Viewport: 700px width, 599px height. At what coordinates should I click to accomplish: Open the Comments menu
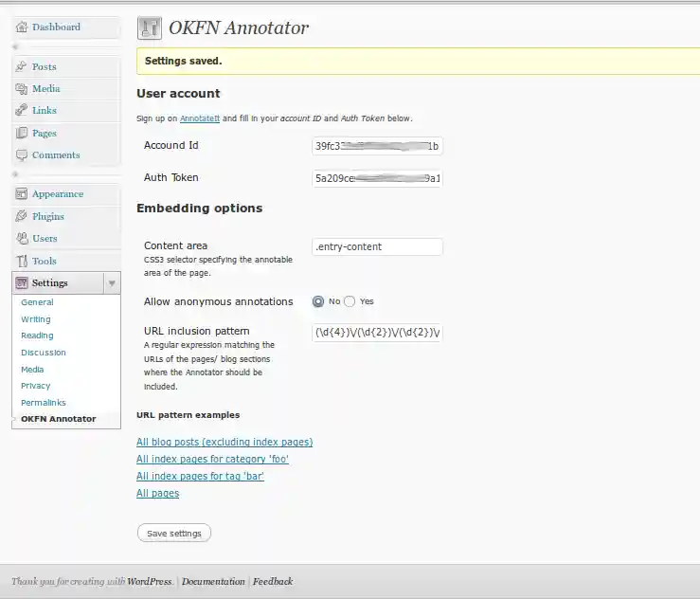tap(56, 155)
